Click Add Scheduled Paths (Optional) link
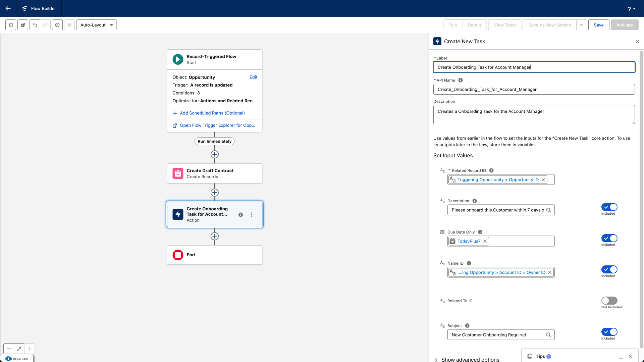 [x=212, y=113]
